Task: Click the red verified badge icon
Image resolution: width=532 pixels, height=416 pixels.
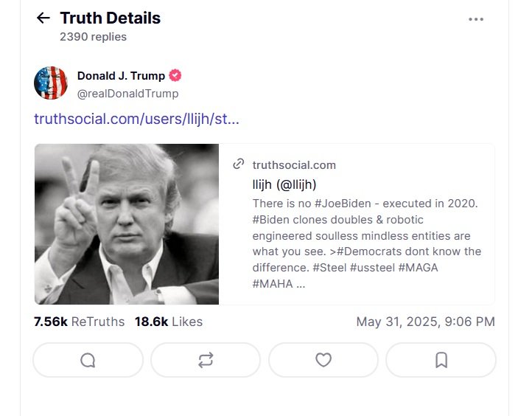Action: click(x=175, y=75)
